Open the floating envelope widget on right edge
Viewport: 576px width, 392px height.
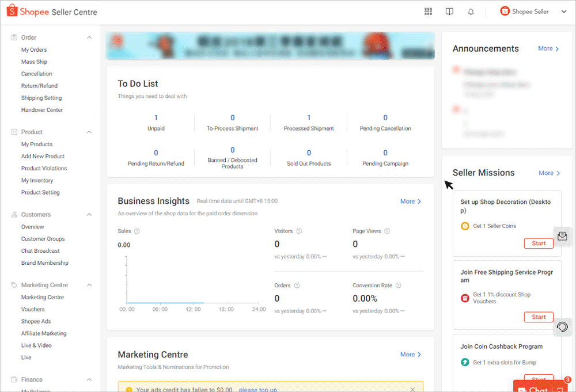point(563,236)
